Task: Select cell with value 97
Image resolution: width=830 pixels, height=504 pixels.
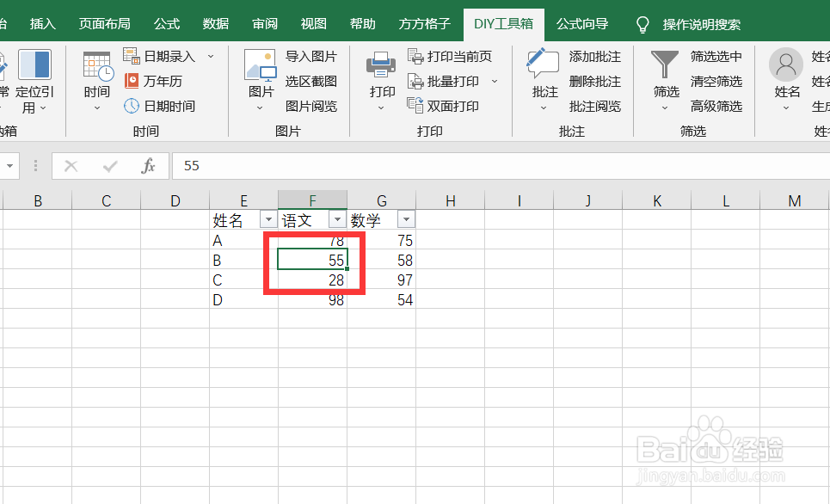Action: [x=382, y=280]
